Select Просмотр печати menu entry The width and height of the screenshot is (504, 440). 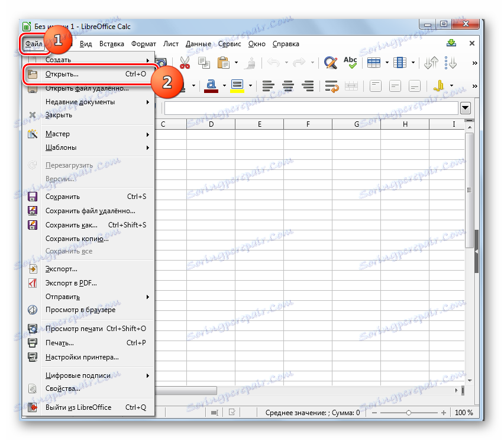point(88,329)
